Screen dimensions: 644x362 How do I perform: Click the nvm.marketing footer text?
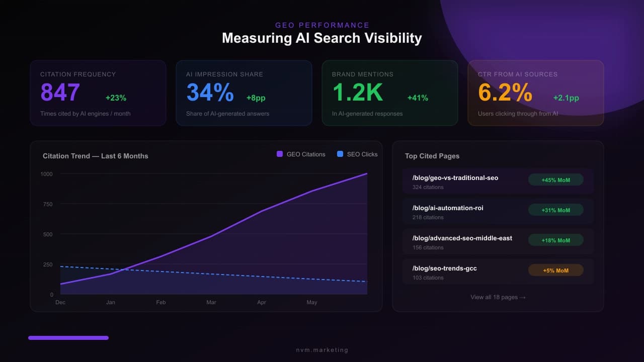click(x=322, y=350)
